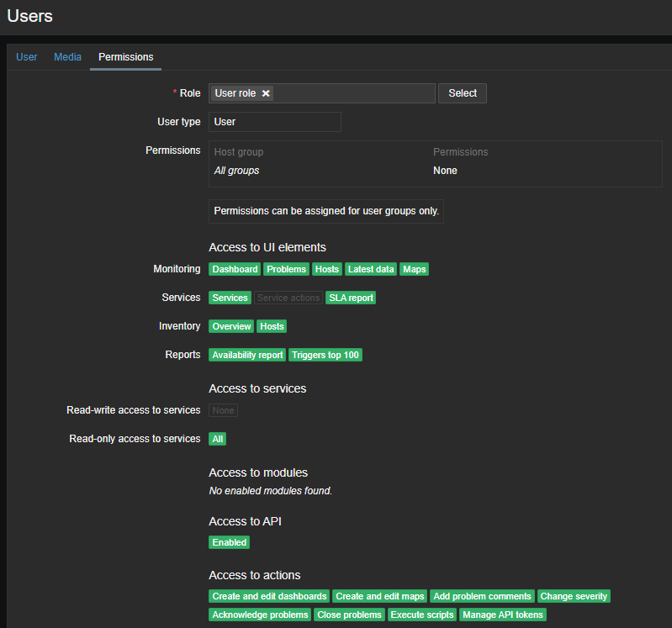Click the Create and edit dashboards tag
The height and width of the screenshot is (628, 672).
269,596
